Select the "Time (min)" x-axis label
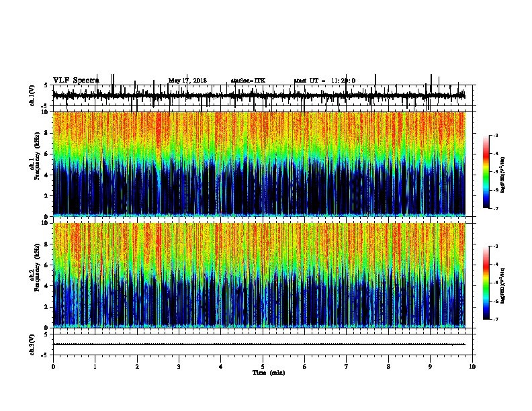The width and height of the screenshot is (532, 411). [269, 373]
